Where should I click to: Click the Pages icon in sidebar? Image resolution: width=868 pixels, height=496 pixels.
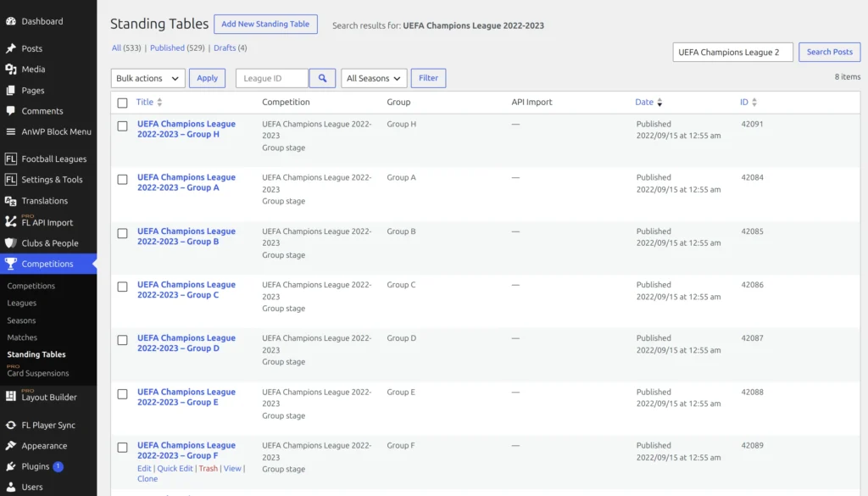click(10, 90)
